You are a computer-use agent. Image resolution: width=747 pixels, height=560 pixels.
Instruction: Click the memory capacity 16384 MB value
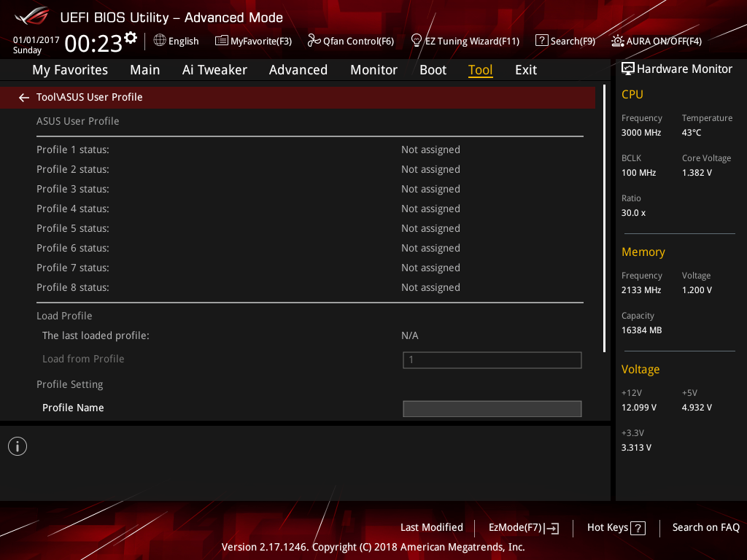(x=642, y=330)
